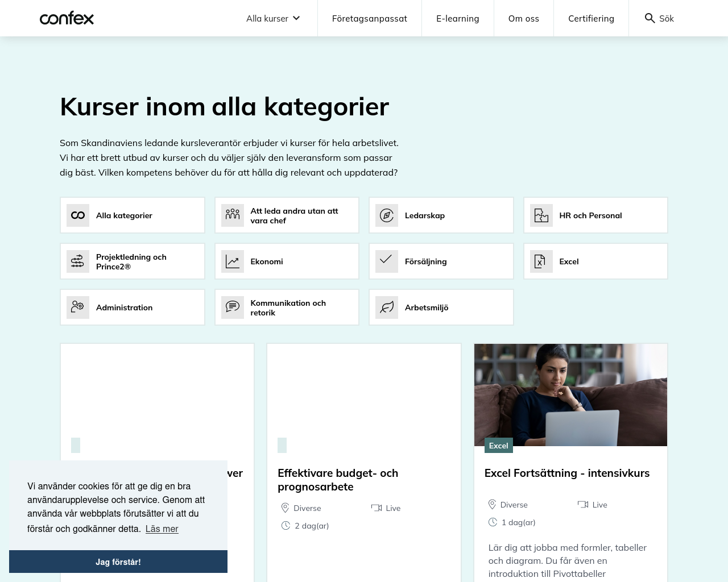Viewport: 728px width, 582px height.
Task: Open Excel Fortsättning - intensivkurs course
Action: (567, 473)
